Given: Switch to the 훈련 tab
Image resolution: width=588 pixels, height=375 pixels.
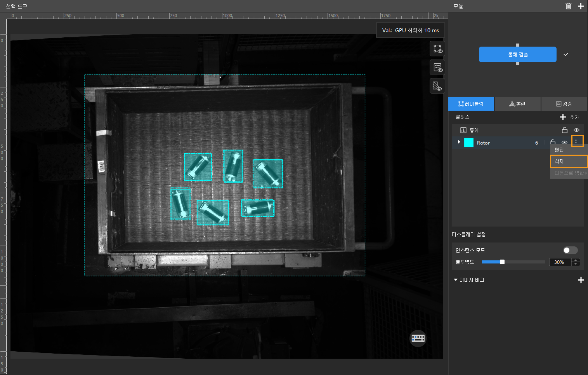Looking at the screenshot, I should pos(517,104).
